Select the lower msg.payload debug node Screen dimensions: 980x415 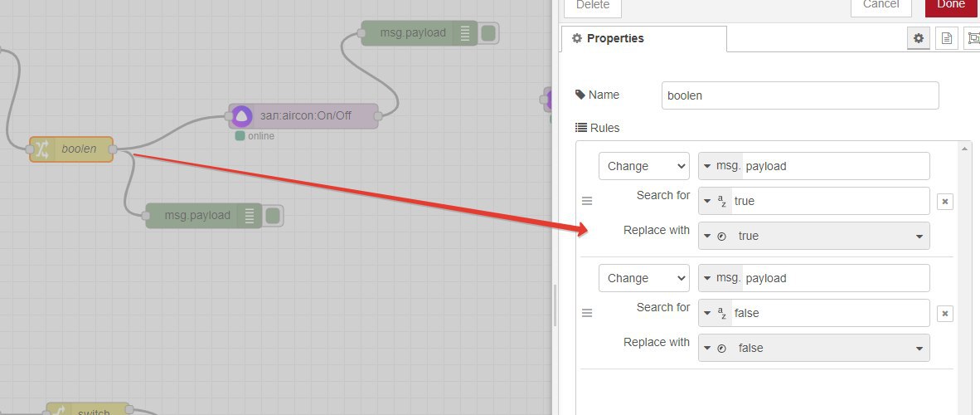[204, 215]
